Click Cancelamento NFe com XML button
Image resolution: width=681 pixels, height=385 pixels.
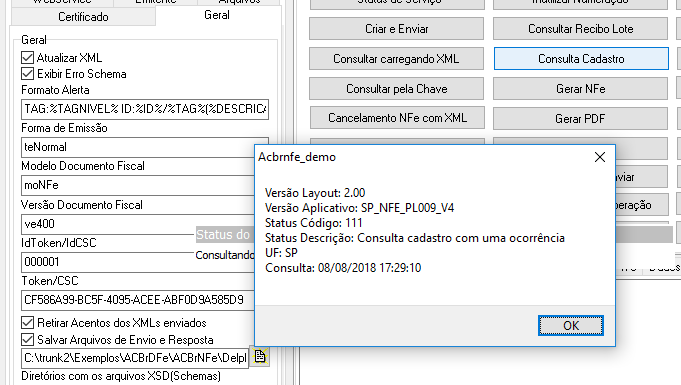coord(397,118)
